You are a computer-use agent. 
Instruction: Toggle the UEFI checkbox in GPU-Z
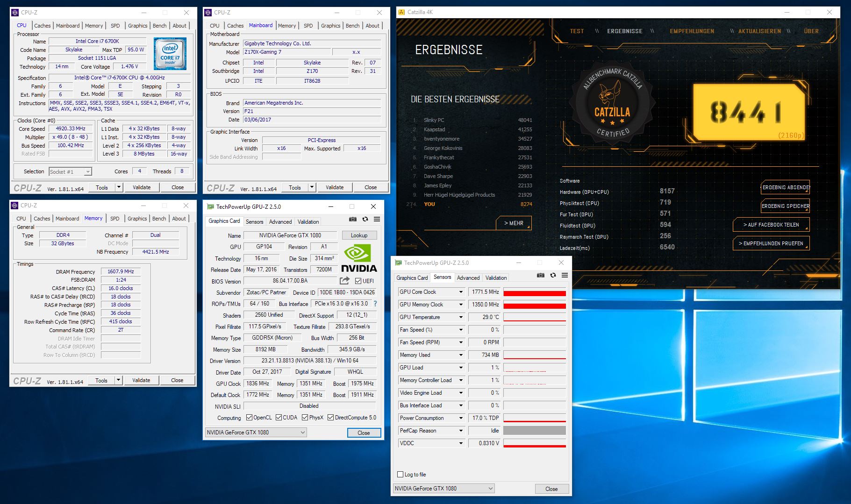[358, 281]
